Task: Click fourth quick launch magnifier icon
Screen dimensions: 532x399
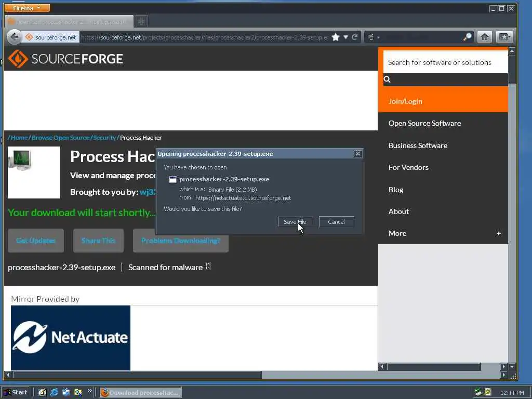Action: tap(78, 393)
